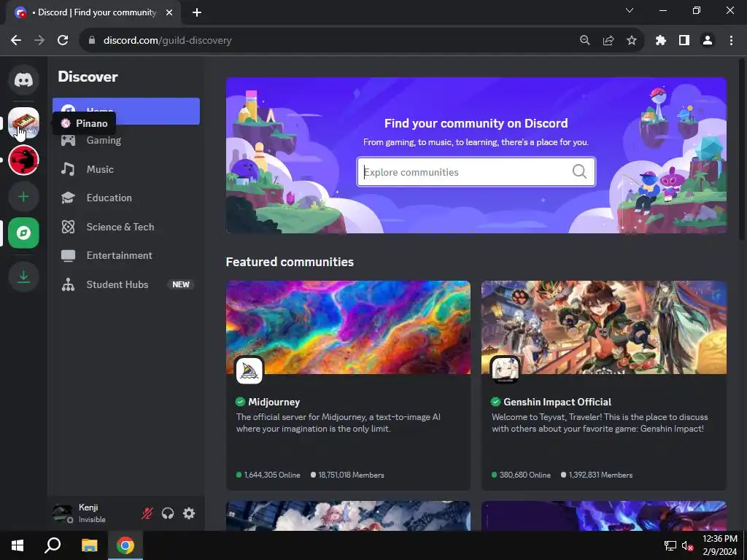This screenshot has width=747, height=560.
Task: Open Student Hubs category
Action: 125,284
